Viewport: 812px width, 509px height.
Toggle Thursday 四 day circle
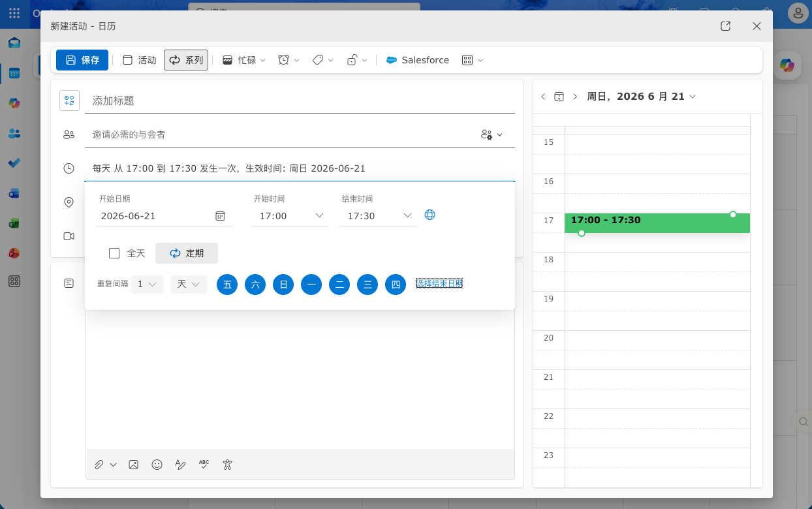click(x=396, y=285)
